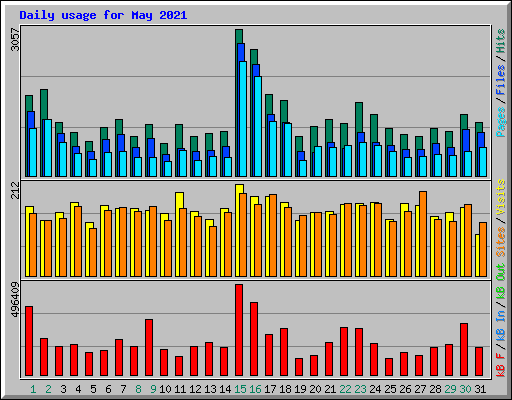Click the 3057 hits axis label

tap(15, 39)
